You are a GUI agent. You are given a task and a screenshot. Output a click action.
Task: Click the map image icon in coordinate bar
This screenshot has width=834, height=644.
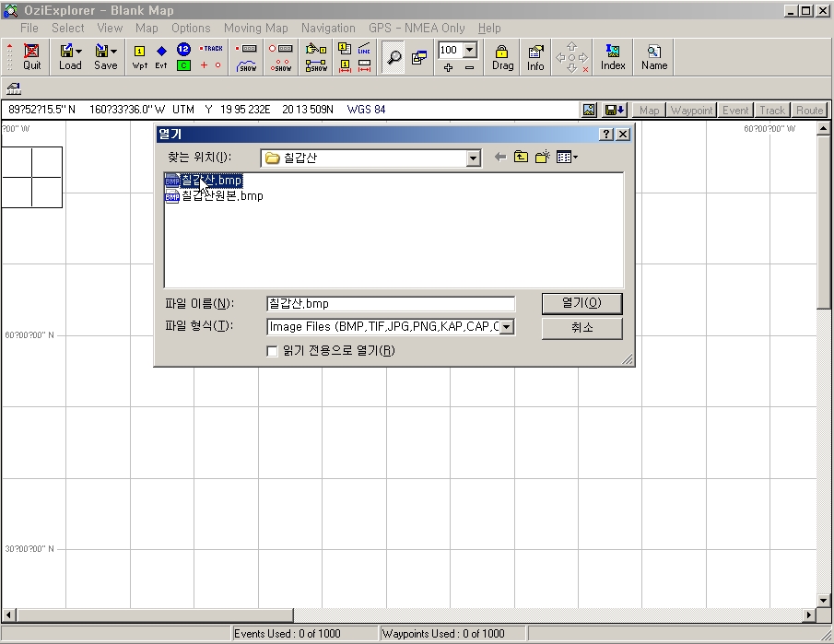point(589,110)
